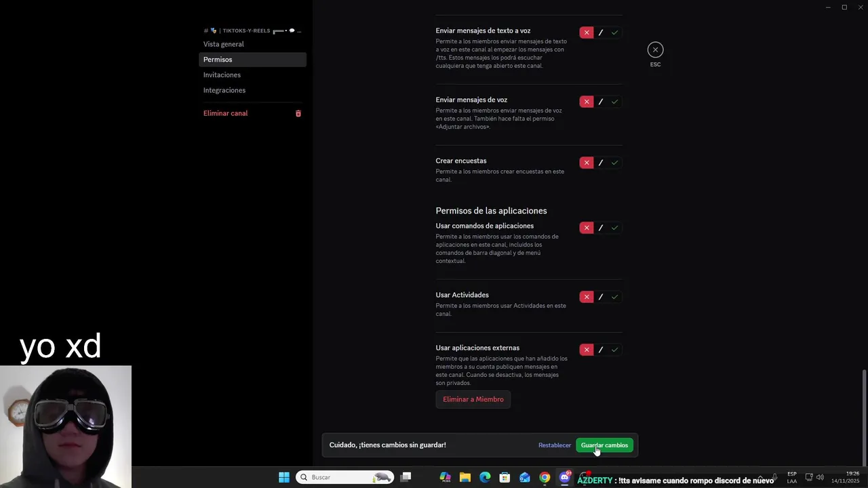Screen dimensions: 868x488
Task: Click the 'Permisos de las aplicaciones' heading
Action: [x=491, y=211]
